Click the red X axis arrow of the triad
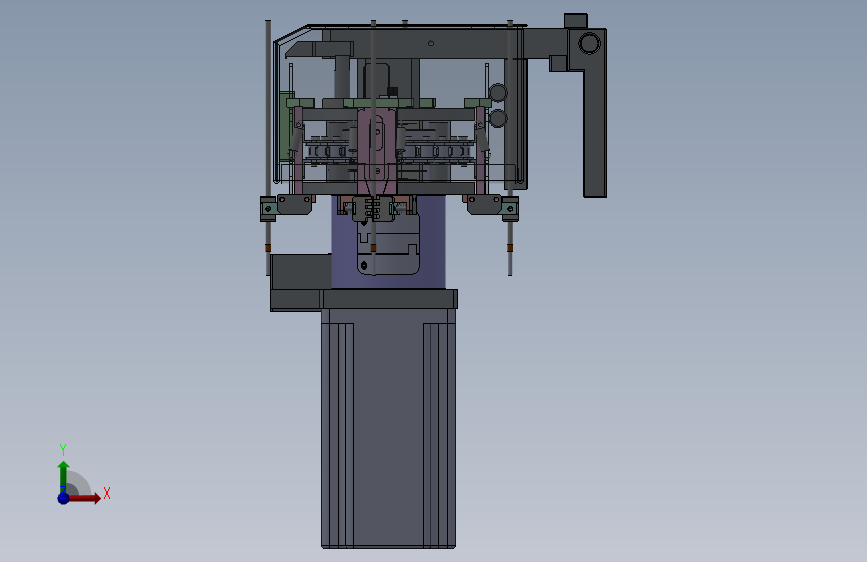 click(x=84, y=498)
